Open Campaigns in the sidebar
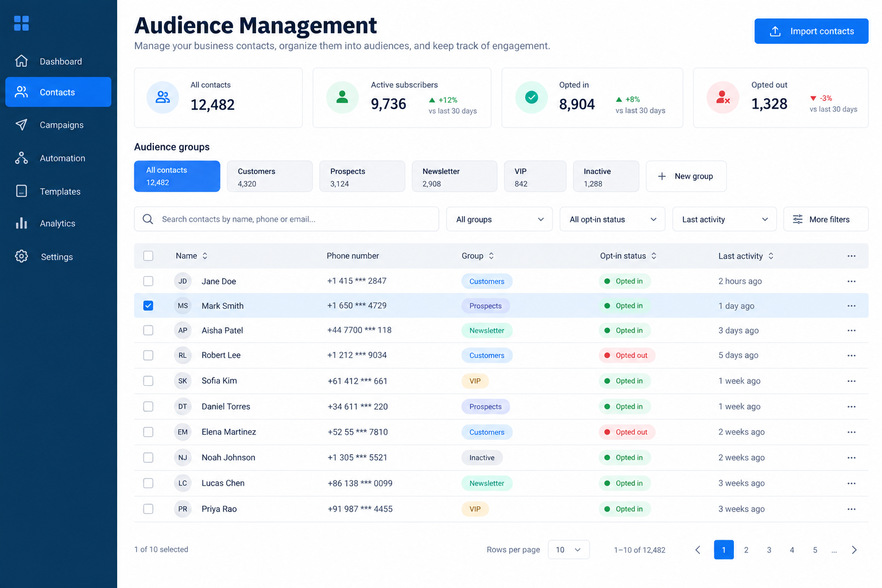This screenshot has height=588, width=882. click(58, 125)
